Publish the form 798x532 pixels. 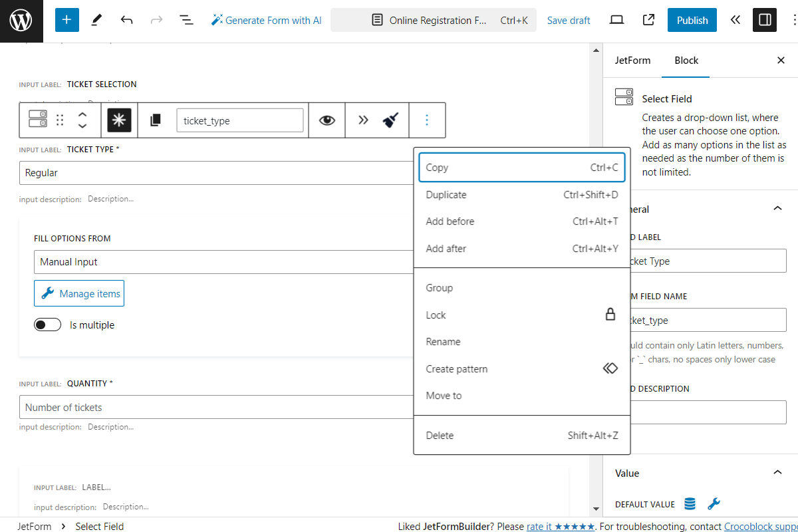[692, 20]
